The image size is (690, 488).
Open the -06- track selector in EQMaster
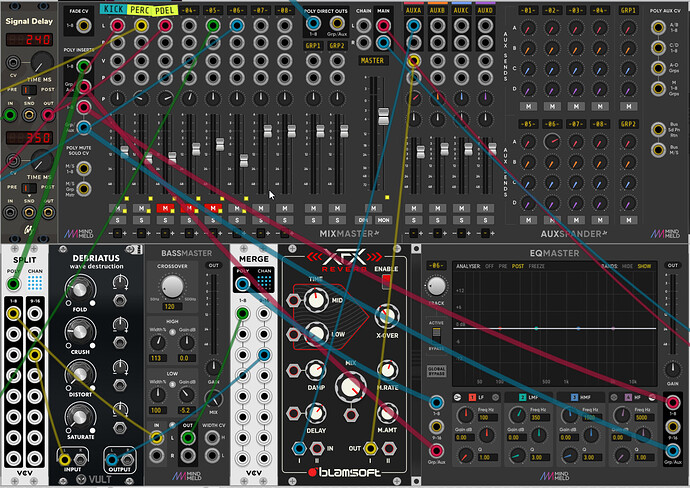436,265
